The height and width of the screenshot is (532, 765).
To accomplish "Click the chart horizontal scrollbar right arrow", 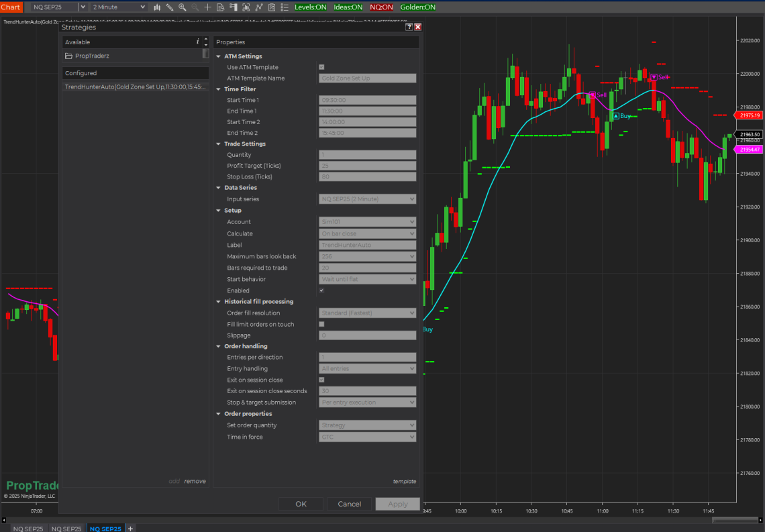I will [x=760, y=521].
